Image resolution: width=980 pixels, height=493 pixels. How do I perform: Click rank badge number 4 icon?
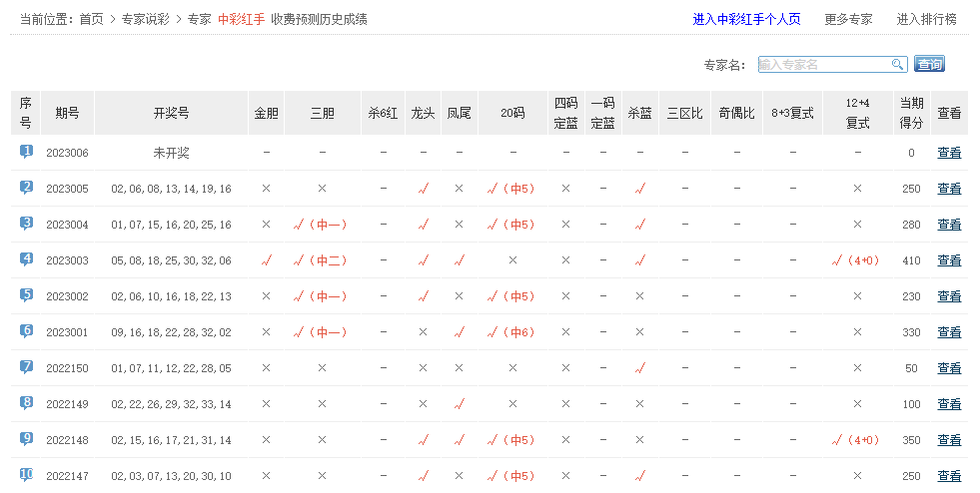26,259
